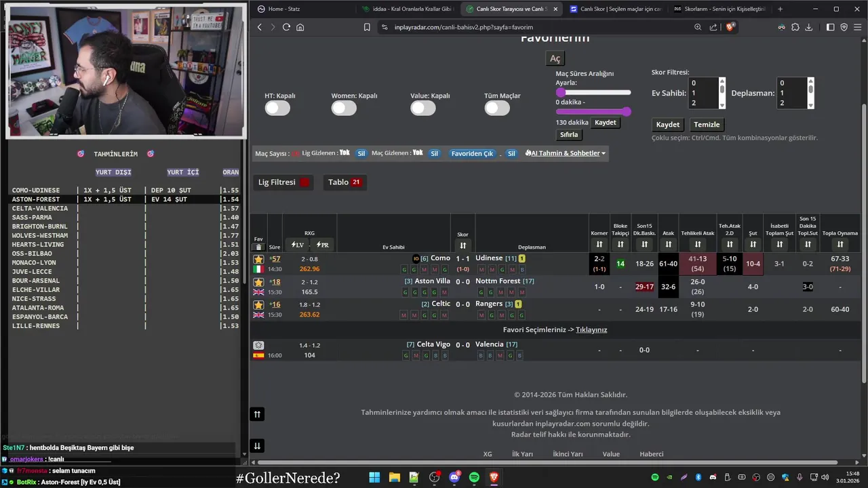Open Como match minute 57 link
Image resolution: width=868 pixels, height=488 pixels.
click(275, 259)
